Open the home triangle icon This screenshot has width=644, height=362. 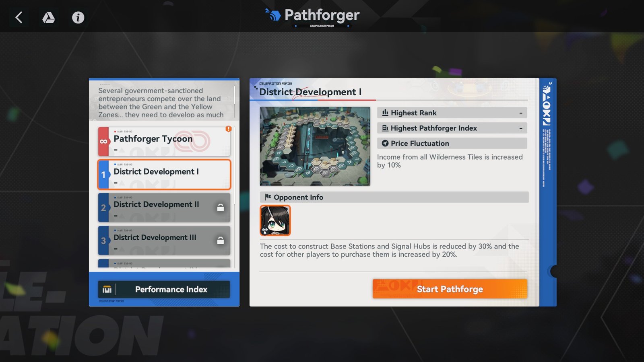[x=49, y=17]
